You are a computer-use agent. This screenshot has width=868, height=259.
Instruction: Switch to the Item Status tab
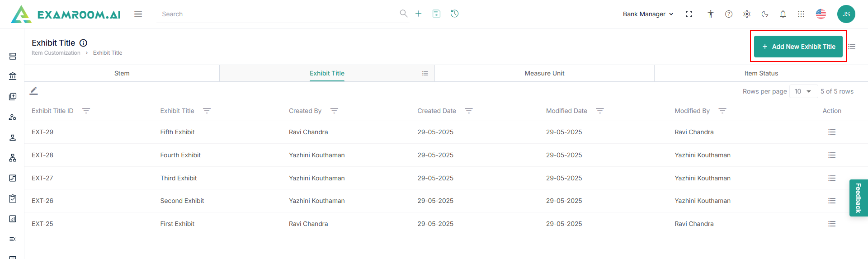pyautogui.click(x=761, y=73)
